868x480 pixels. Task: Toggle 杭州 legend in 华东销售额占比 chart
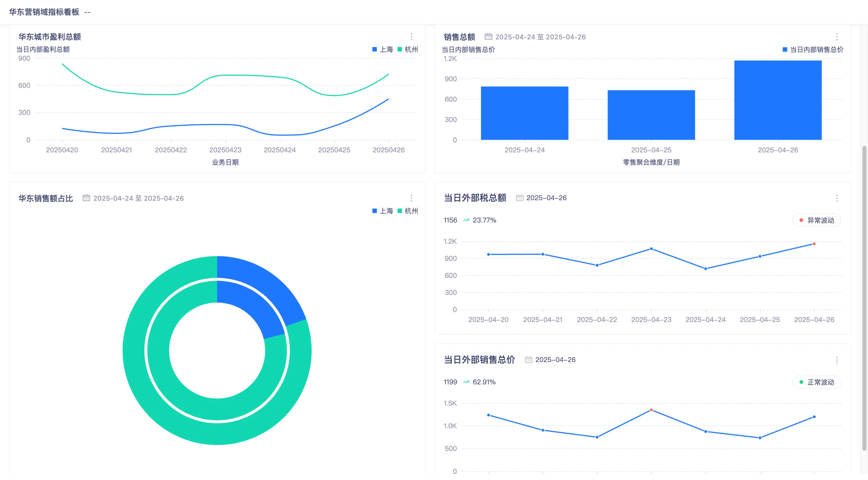[408, 211]
